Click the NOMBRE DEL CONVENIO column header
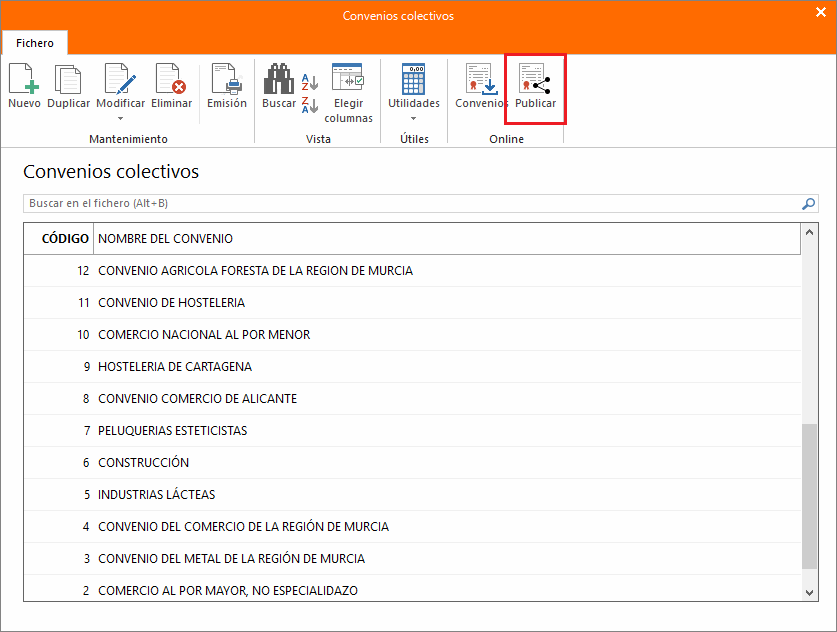837x632 pixels. [x=165, y=239]
